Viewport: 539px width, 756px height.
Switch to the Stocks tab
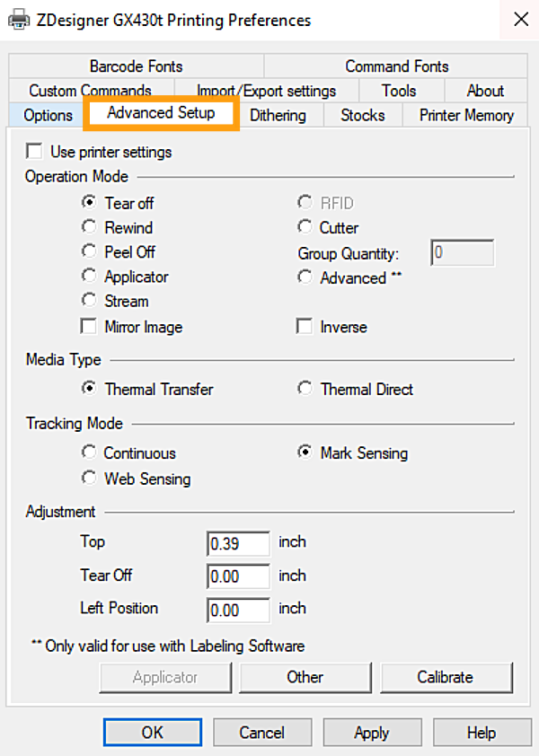pos(363,115)
